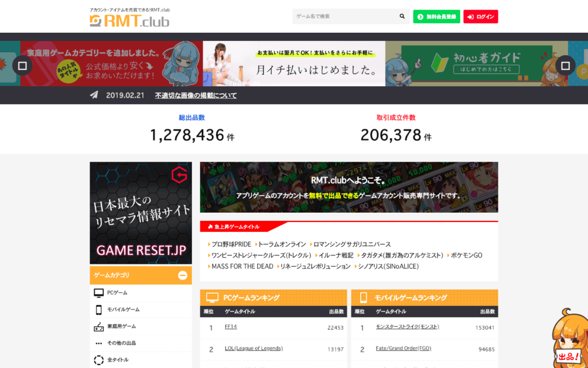Open PCゲーム category with monitor icon

pyautogui.click(x=141, y=293)
